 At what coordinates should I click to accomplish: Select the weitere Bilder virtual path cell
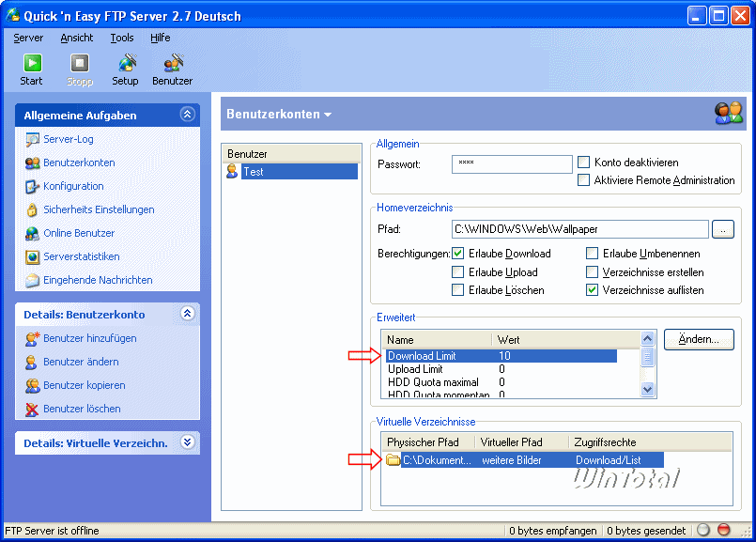point(512,460)
